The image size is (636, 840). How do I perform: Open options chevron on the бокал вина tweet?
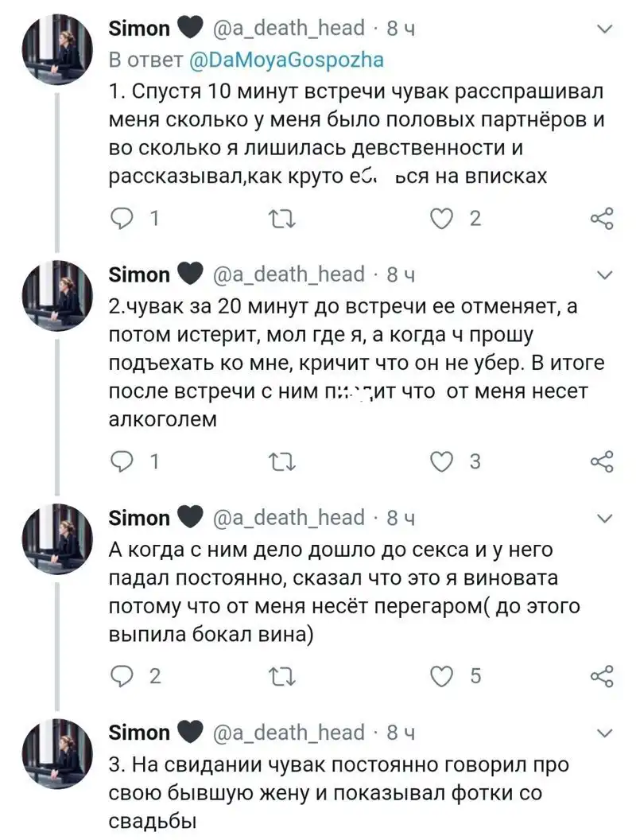tap(604, 519)
